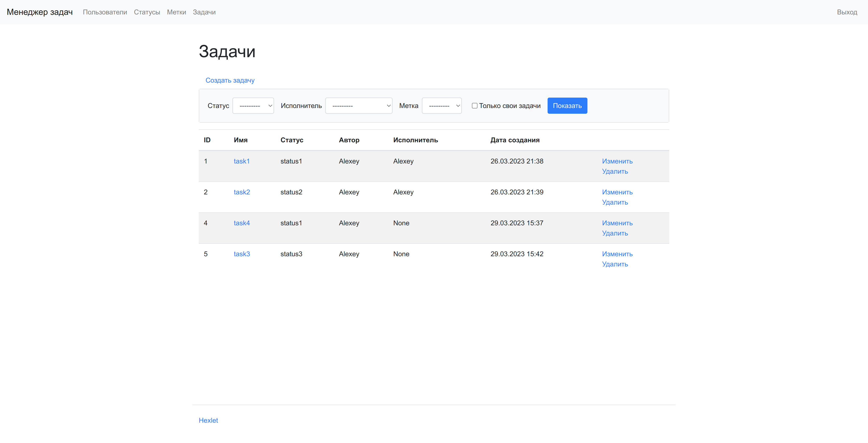Viewport: 868px width, 443px height.
Task: Go to Статусы in navbar
Action: pos(147,12)
